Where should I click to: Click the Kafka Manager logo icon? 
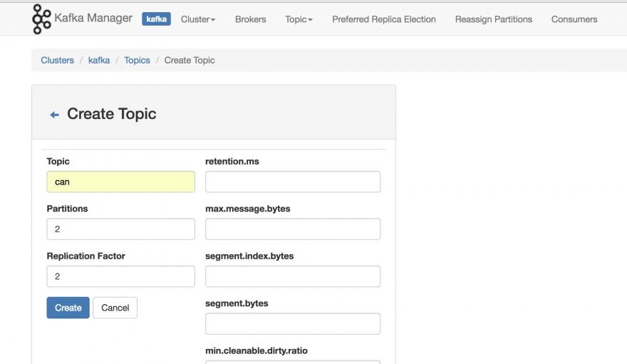[42, 19]
